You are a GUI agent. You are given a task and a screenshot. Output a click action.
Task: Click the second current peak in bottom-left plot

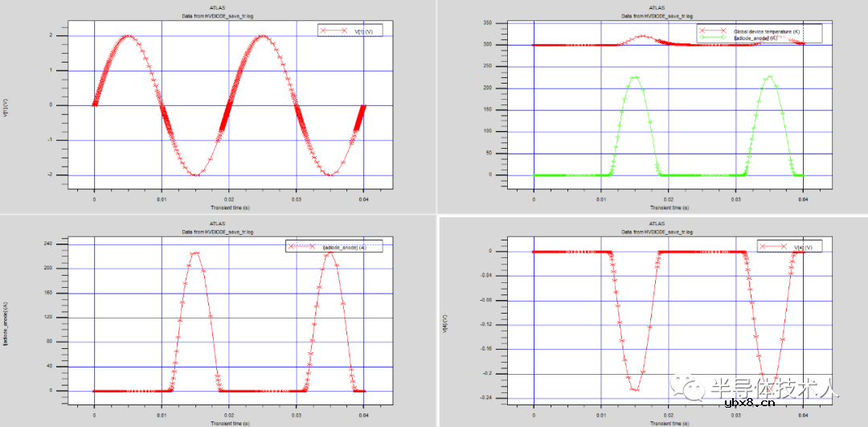[330, 253]
